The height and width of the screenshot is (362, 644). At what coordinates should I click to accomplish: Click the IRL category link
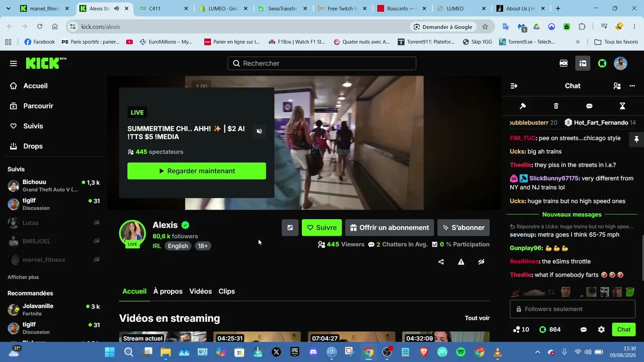tap(156, 246)
